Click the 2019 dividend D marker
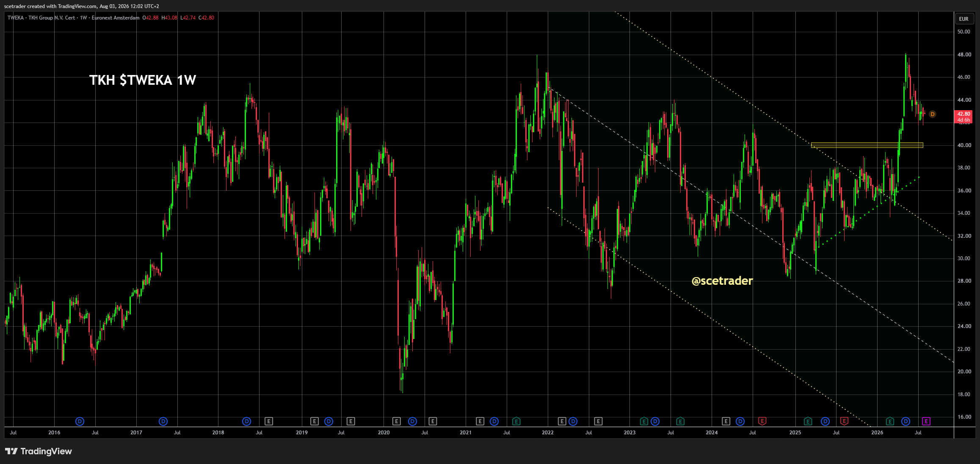This screenshot has width=980, height=464. [x=329, y=421]
